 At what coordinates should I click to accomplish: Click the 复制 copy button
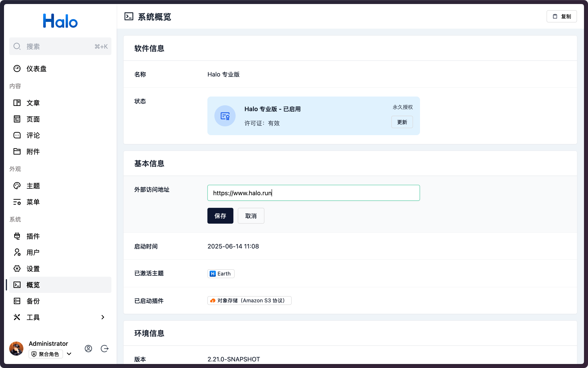(562, 17)
